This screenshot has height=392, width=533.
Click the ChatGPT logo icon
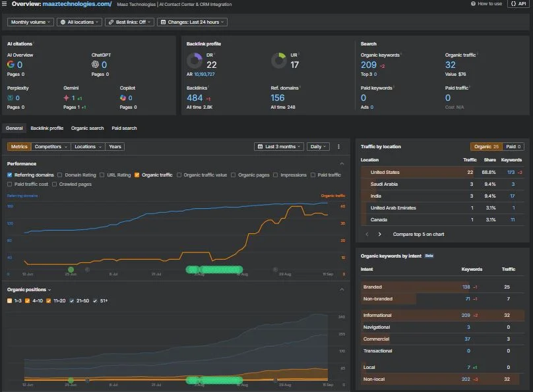tap(95, 64)
